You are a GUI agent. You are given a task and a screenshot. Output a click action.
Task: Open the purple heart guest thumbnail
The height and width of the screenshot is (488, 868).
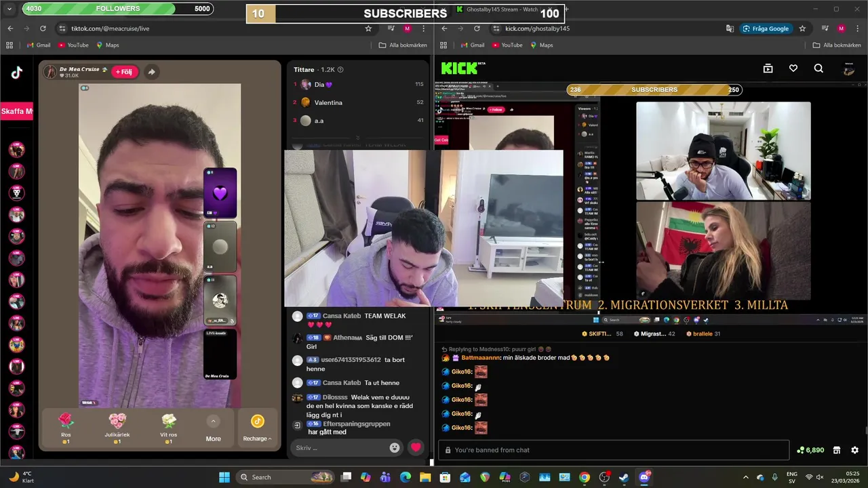pyautogui.click(x=220, y=193)
